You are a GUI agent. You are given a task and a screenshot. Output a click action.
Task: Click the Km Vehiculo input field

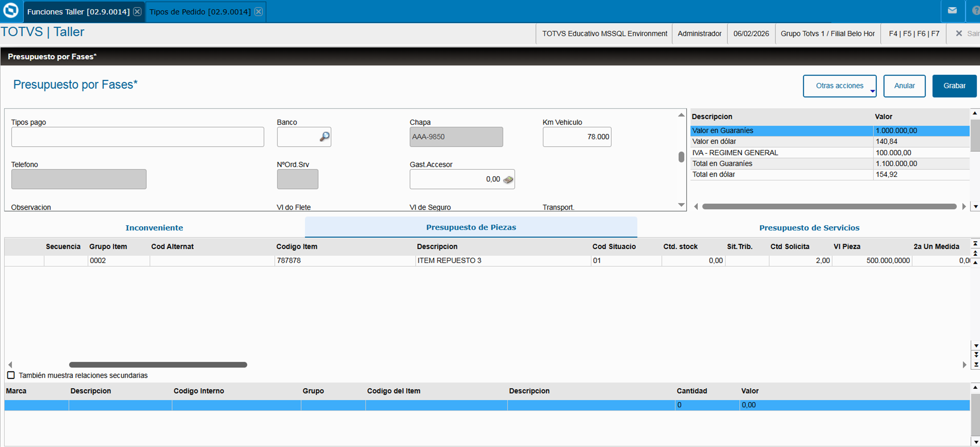[x=577, y=137]
